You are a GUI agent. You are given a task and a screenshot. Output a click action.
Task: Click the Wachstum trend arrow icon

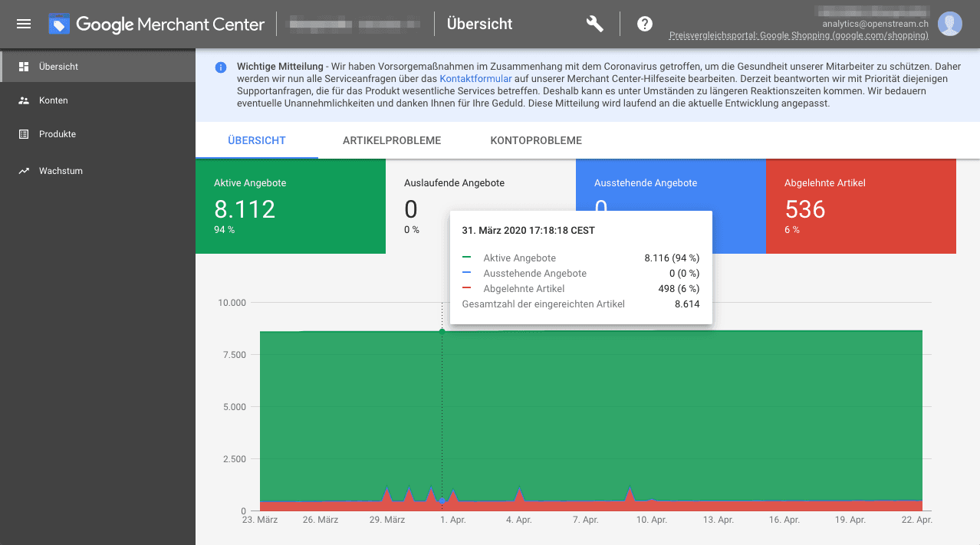click(24, 171)
